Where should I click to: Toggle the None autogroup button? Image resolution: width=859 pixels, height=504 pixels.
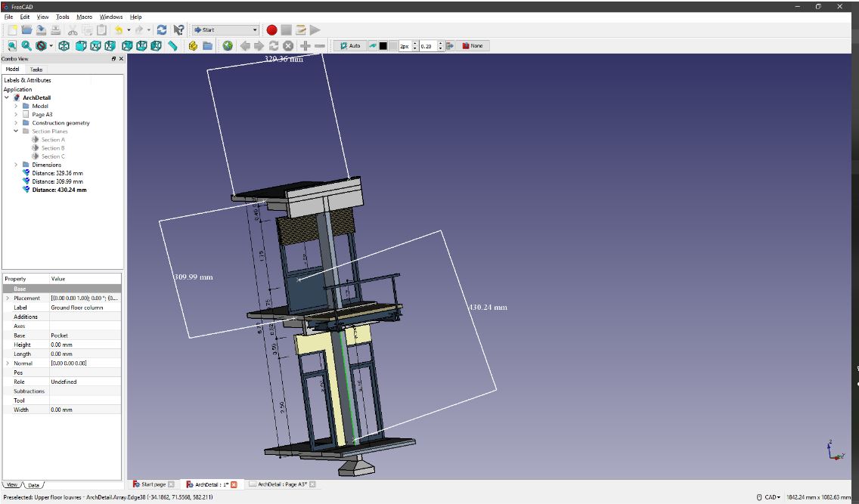coord(473,46)
